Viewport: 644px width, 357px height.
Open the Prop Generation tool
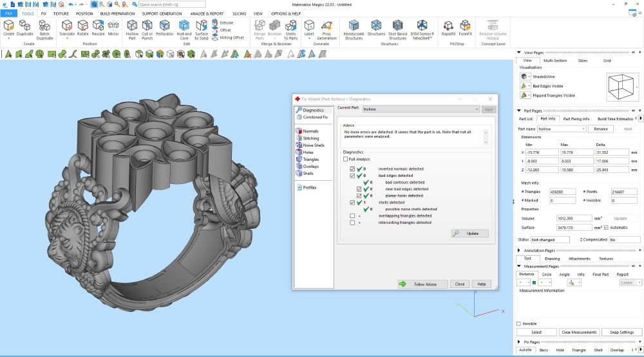click(327, 30)
